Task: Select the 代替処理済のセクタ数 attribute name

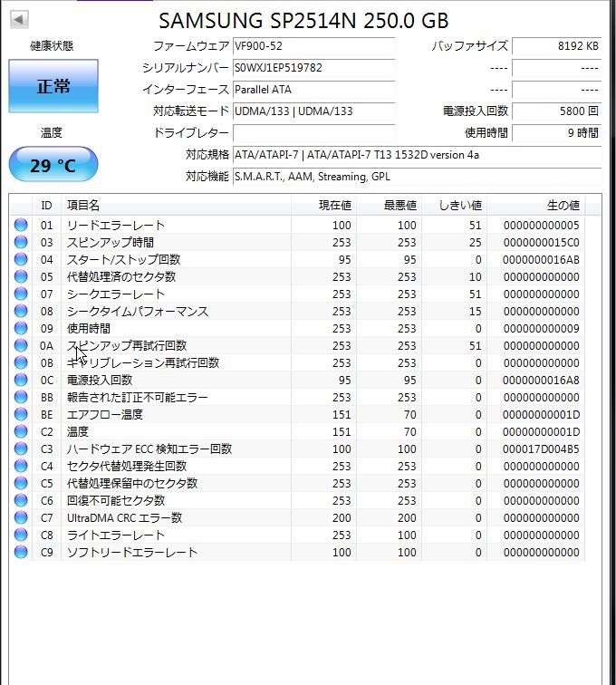Action: pyautogui.click(x=121, y=276)
